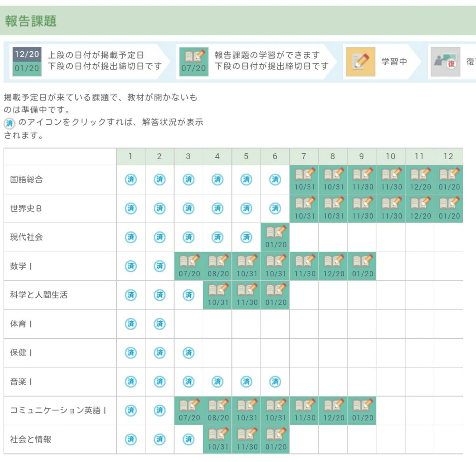Open コミュニケーション英語Ⅰ report 8 due 12/20

click(333, 410)
